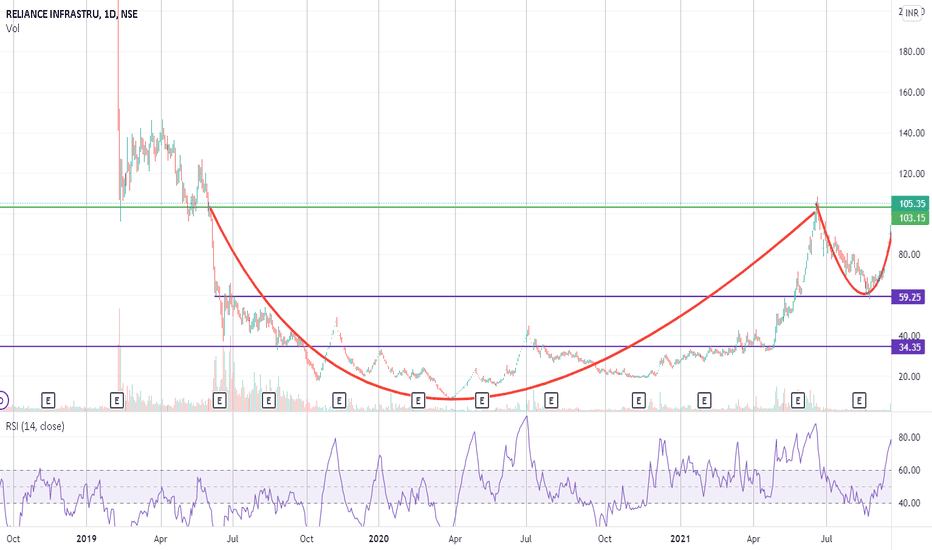Click the RSI (14, close) indicator label
932x550 pixels.
[35, 426]
